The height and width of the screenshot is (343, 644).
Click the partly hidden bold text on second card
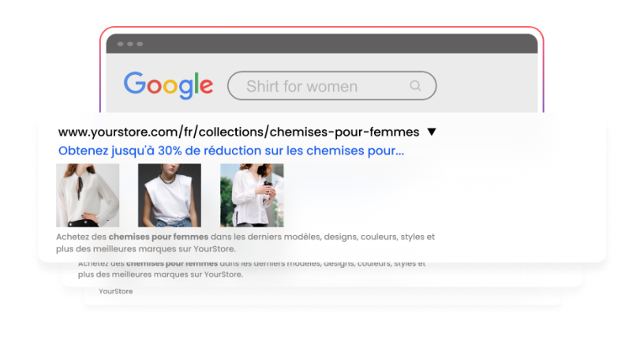coord(172,263)
